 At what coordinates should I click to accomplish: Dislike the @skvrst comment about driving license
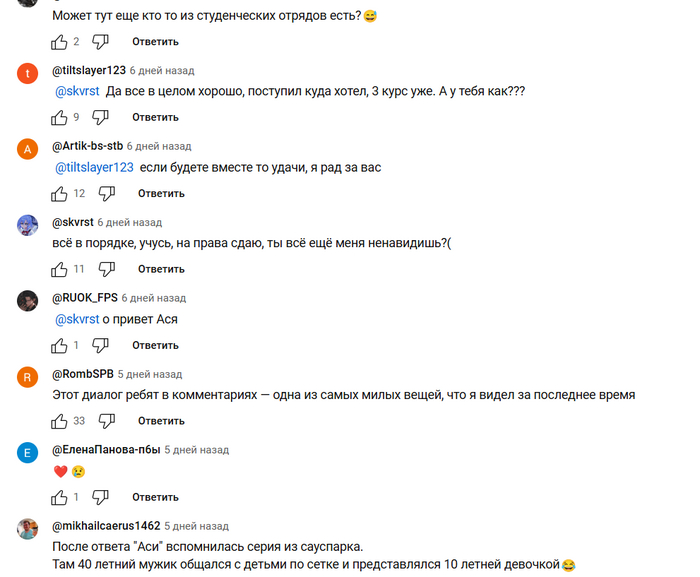[x=106, y=269]
